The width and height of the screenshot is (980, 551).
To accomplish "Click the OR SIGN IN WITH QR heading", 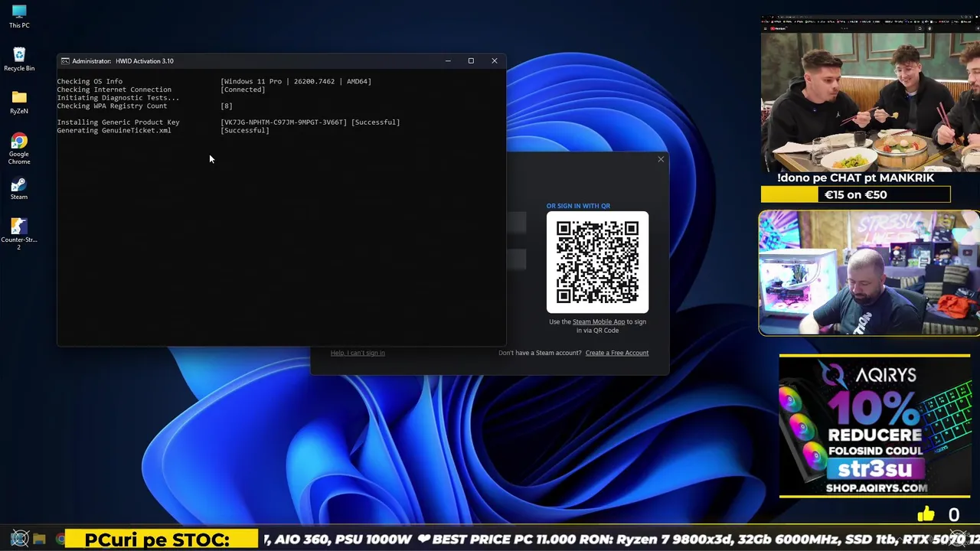I will tap(578, 206).
